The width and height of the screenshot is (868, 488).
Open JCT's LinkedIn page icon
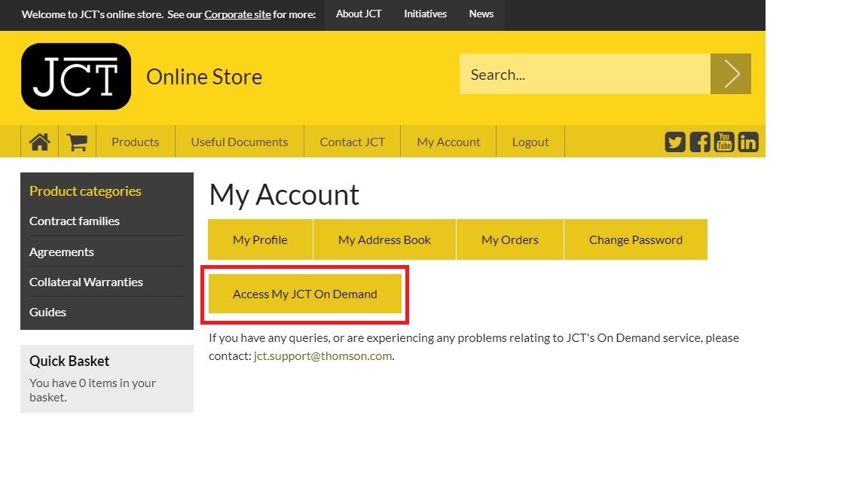pos(748,142)
